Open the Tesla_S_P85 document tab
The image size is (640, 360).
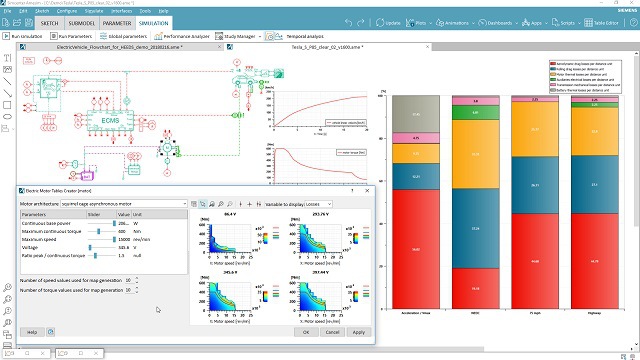tap(327, 47)
